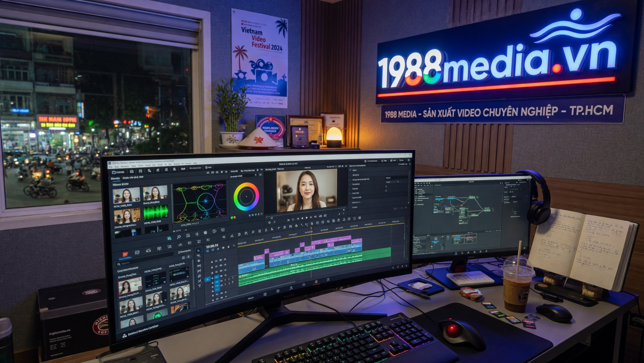Click the Media button with monitor icon in top toolbar
The image size is (644, 363).
(x=118, y=172)
